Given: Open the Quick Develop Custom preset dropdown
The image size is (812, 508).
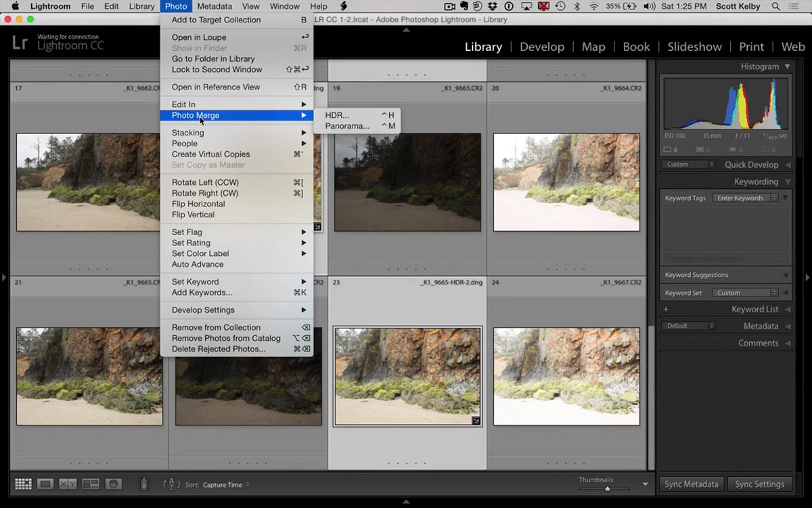Looking at the screenshot, I should click(x=689, y=165).
